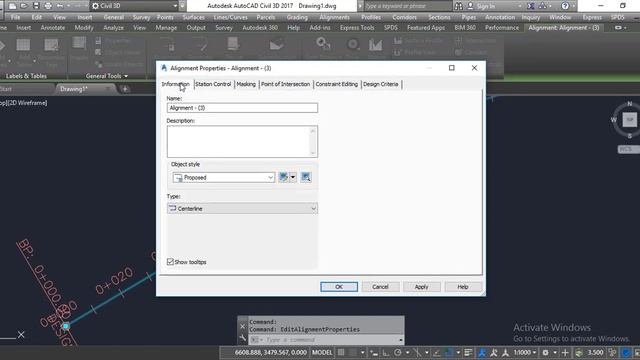Switch to the Annotate ribbon tab
The width and height of the screenshot is (640, 360).
point(53,28)
